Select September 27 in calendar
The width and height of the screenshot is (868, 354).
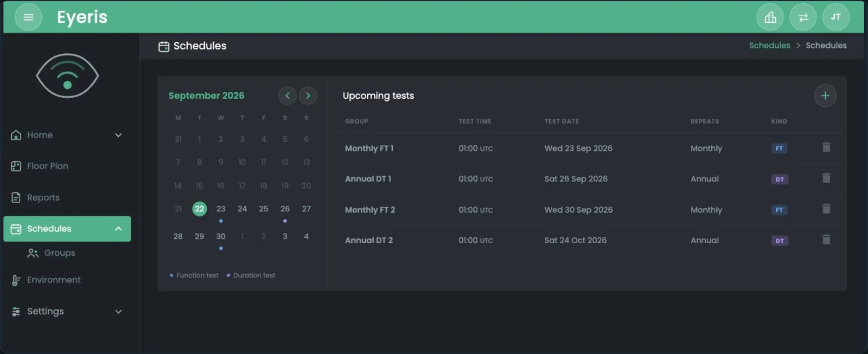click(x=307, y=208)
